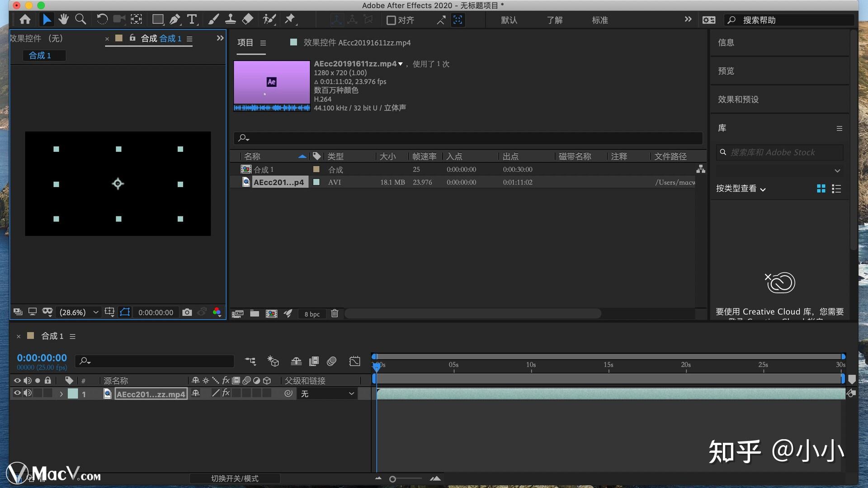868x488 pixels.
Task: Switch to the 默认 workspace
Action: 509,20
